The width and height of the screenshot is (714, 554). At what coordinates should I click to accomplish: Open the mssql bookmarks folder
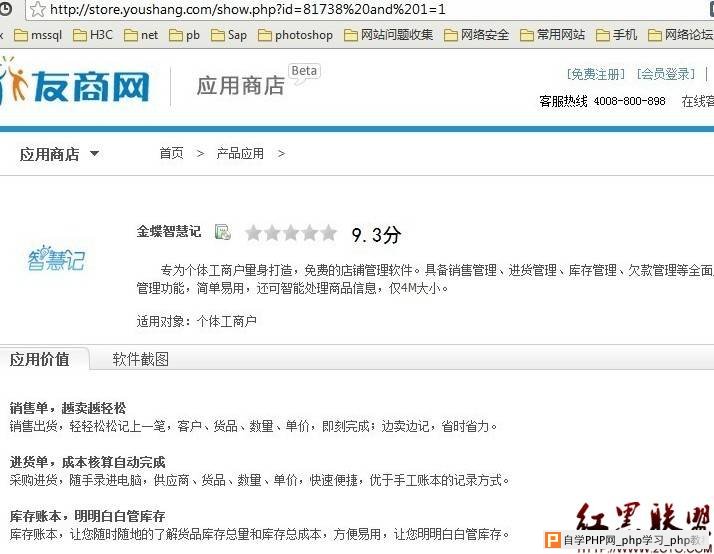(38, 35)
